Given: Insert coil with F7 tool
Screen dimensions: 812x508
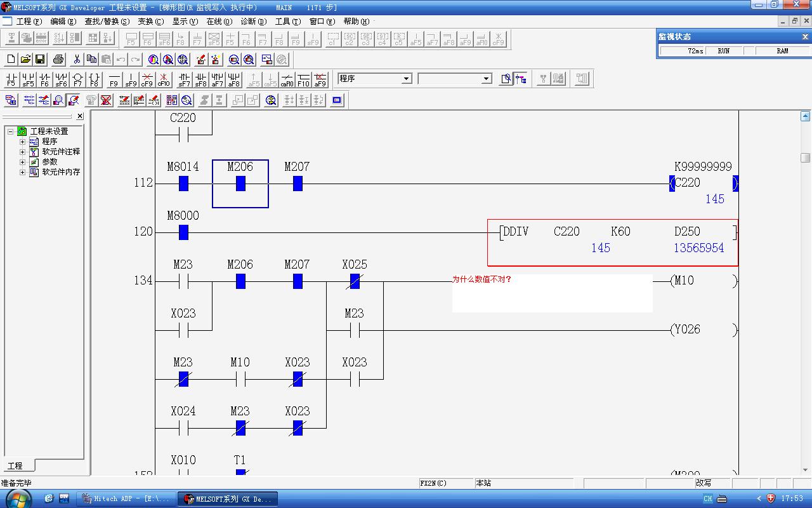Looking at the screenshot, I should click(77, 79).
